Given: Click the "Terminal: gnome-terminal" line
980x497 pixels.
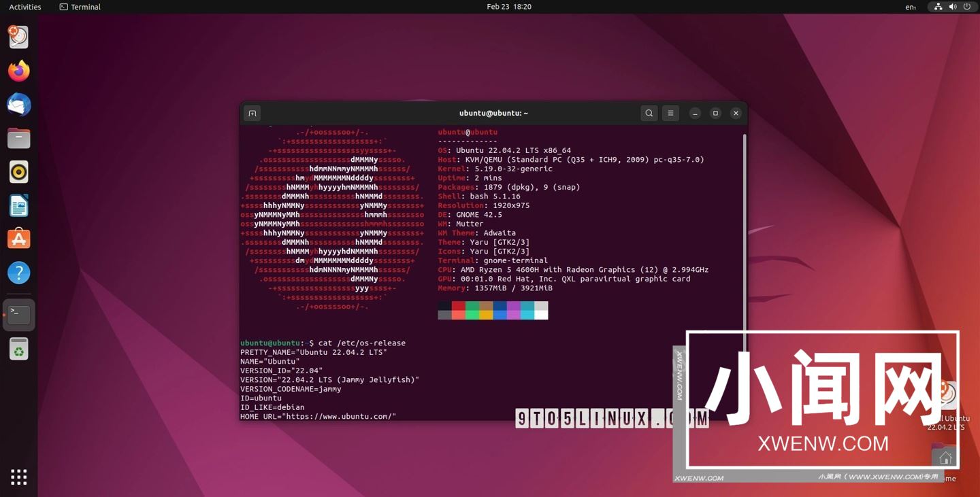Looking at the screenshot, I should [x=493, y=260].
